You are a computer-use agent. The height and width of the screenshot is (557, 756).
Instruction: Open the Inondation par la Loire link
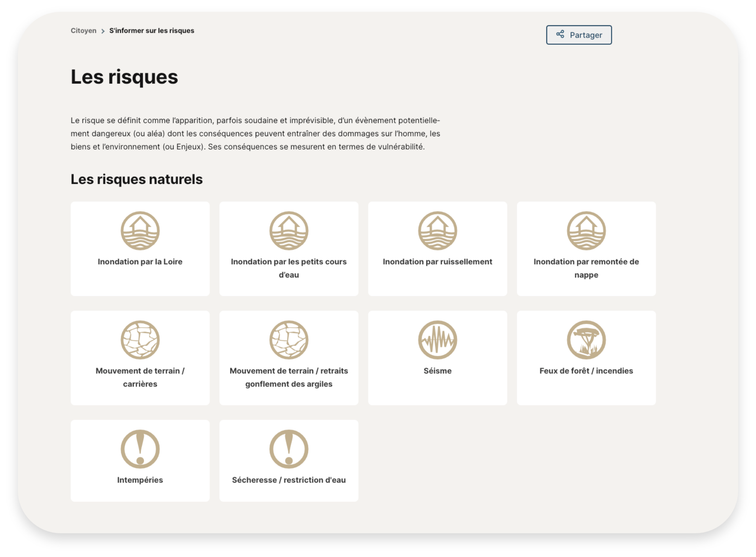[140, 262]
